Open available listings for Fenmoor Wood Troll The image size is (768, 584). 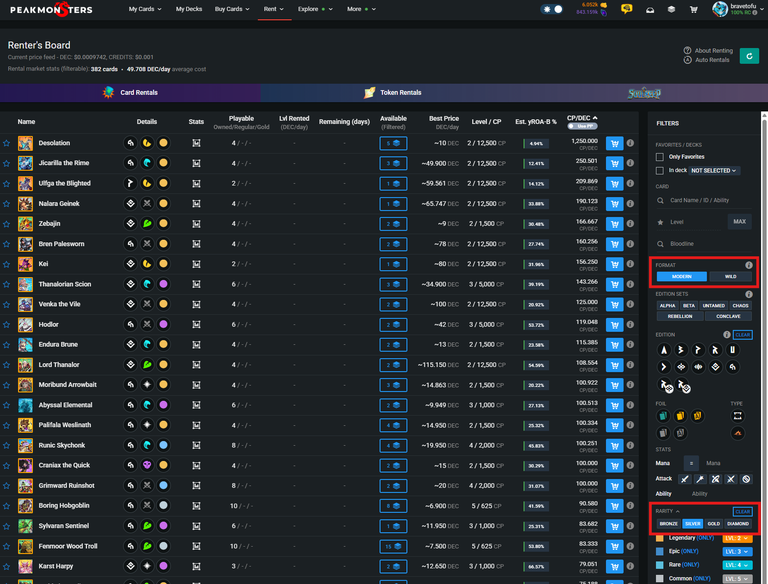(x=393, y=546)
